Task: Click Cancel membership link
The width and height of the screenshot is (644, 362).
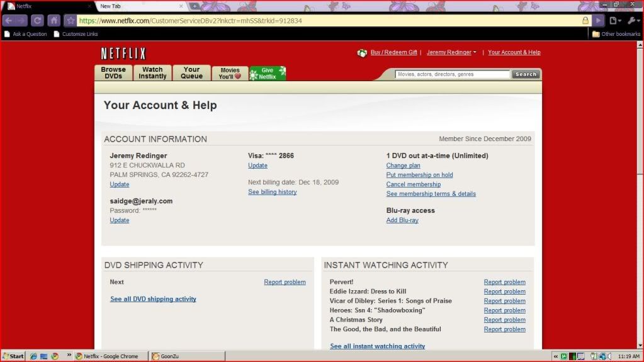Action: click(x=413, y=184)
